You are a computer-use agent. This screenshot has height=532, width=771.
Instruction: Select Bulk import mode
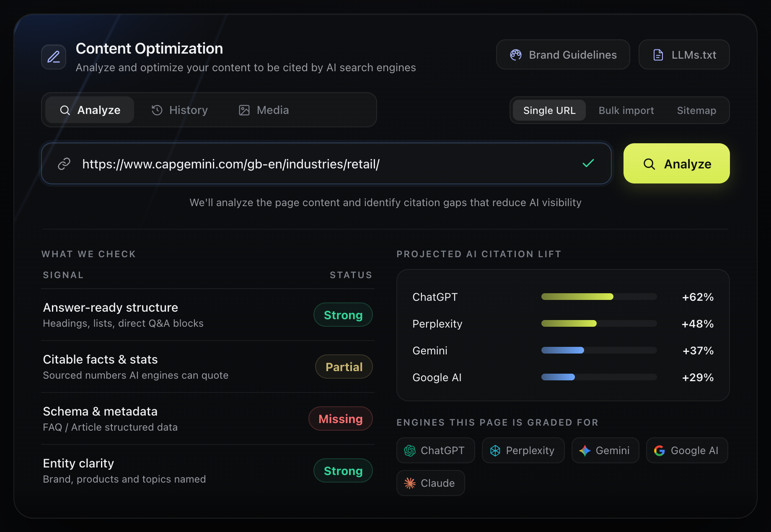(626, 110)
